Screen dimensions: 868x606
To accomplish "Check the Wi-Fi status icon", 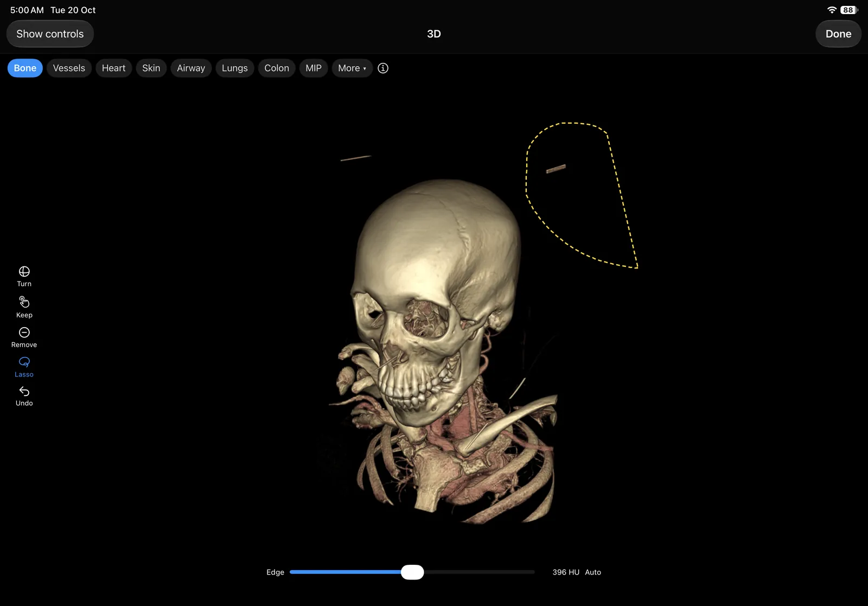I will [x=832, y=10].
